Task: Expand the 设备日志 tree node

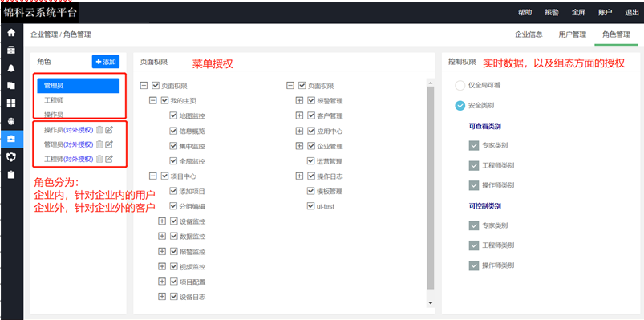Action: 162,297
